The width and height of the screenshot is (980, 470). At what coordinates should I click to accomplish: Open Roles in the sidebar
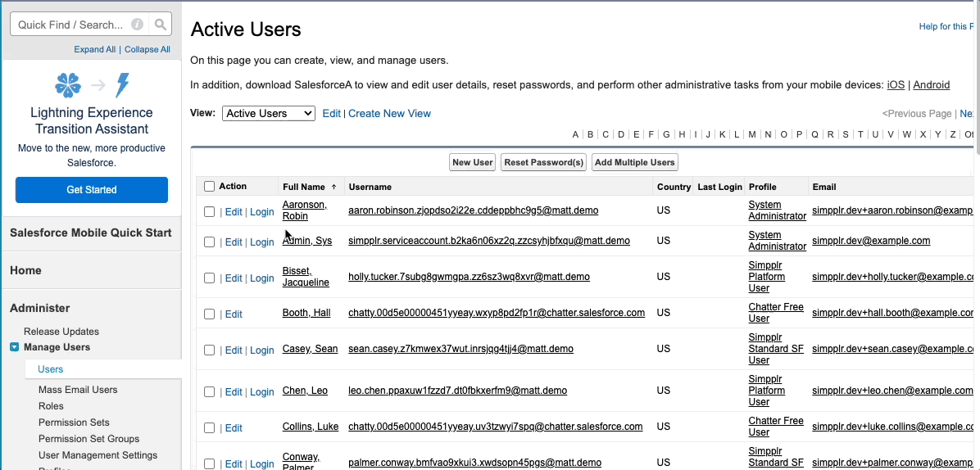click(x=52, y=405)
